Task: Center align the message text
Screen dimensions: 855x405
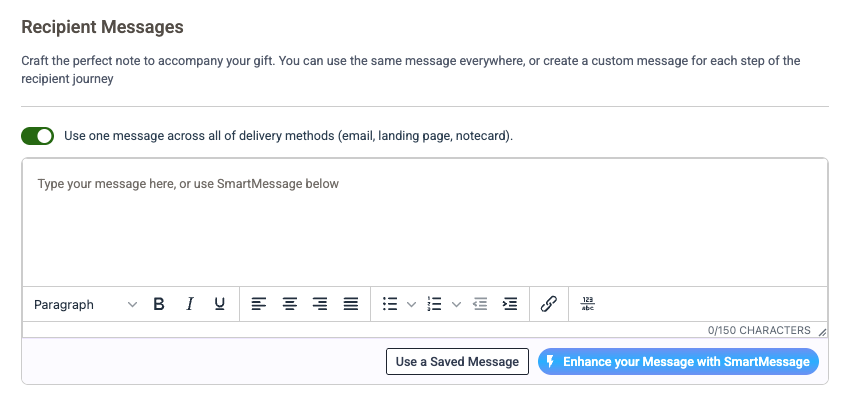Action: pyautogui.click(x=290, y=304)
